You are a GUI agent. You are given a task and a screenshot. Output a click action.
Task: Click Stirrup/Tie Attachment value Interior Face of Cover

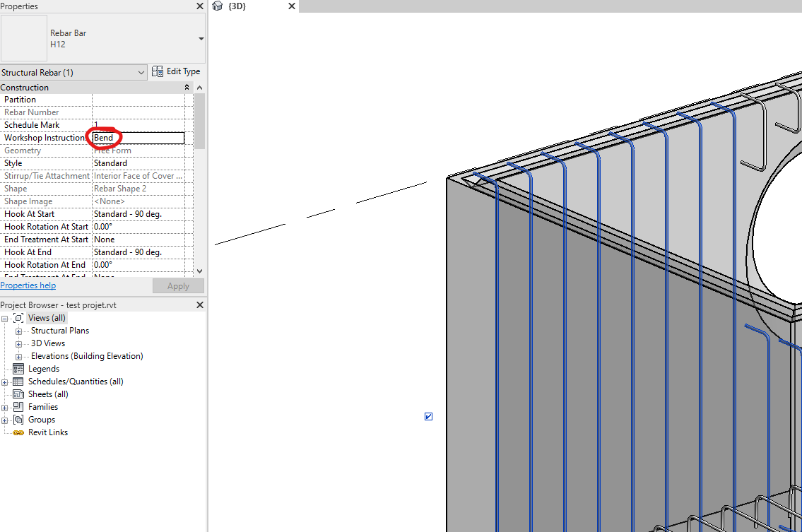138,176
